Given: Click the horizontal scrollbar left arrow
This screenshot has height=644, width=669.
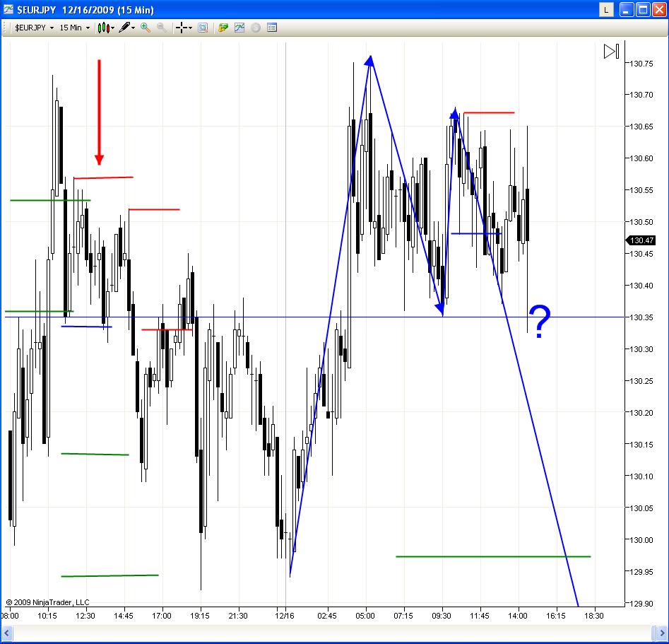Looking at the screenshot, I should pos(6,633).
